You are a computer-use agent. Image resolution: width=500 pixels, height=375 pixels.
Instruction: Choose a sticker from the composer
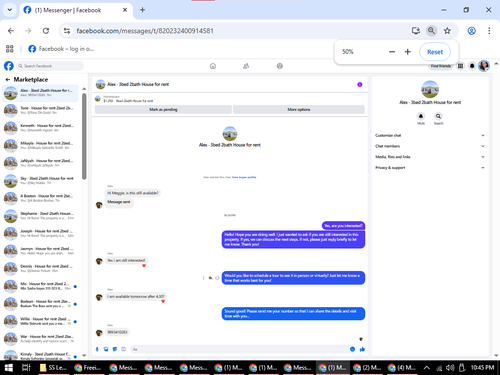coord(115,349)
